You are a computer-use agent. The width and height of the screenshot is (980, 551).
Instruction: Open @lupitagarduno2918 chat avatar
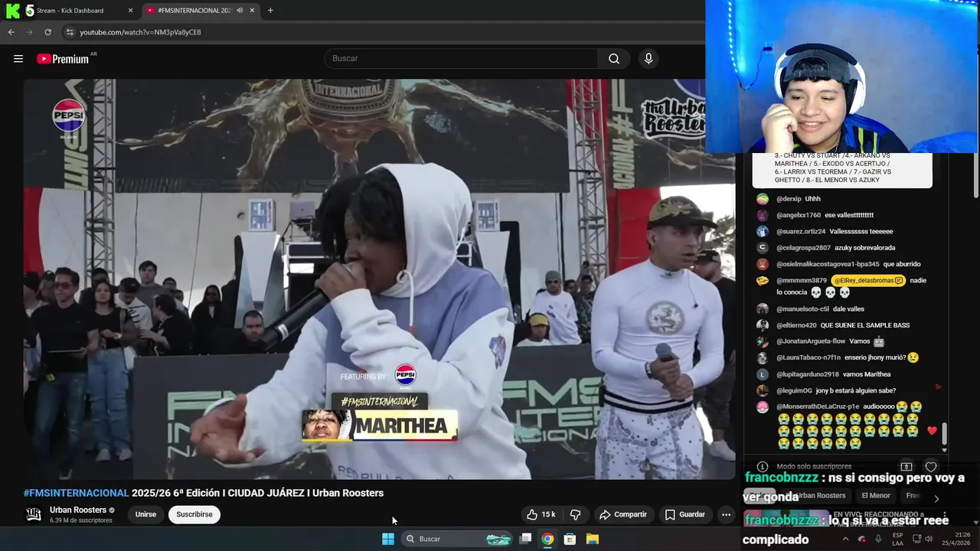(762, 374)
